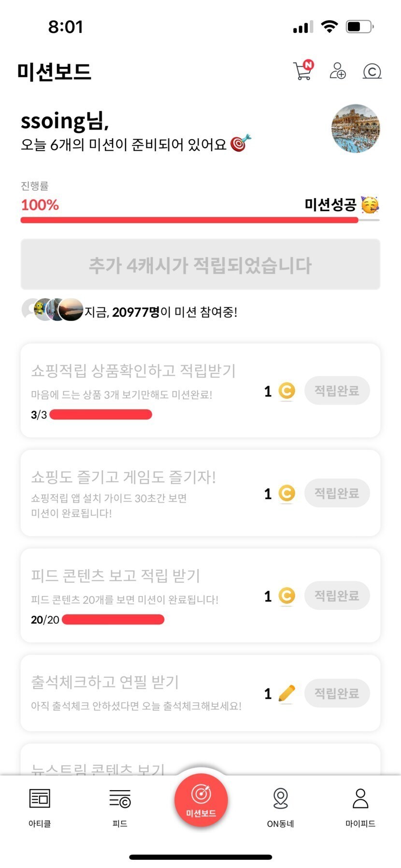Screen dimensions: 401x868
Task: Tap the 추가 4캐시가 적립되었습니다 button
Action: [x=200, y=265]
